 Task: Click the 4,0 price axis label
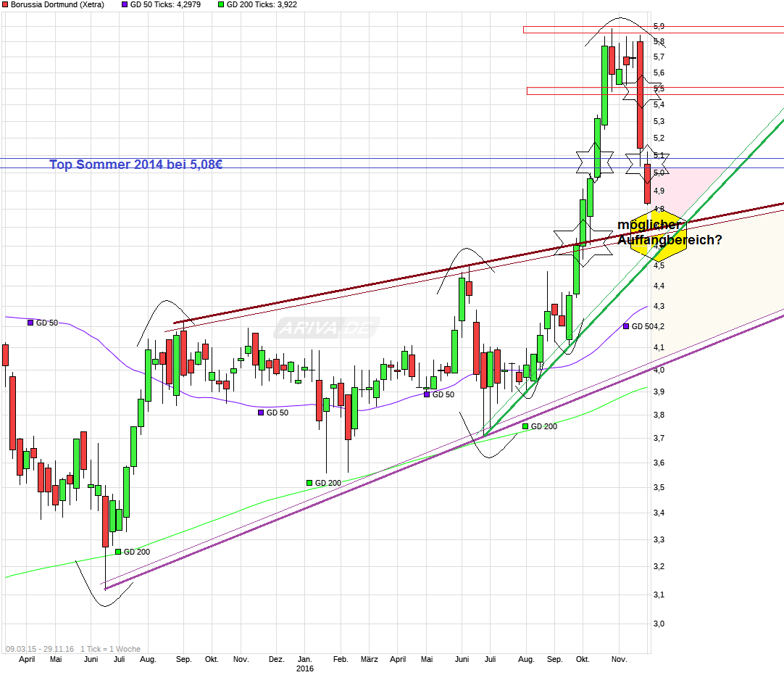659,370
